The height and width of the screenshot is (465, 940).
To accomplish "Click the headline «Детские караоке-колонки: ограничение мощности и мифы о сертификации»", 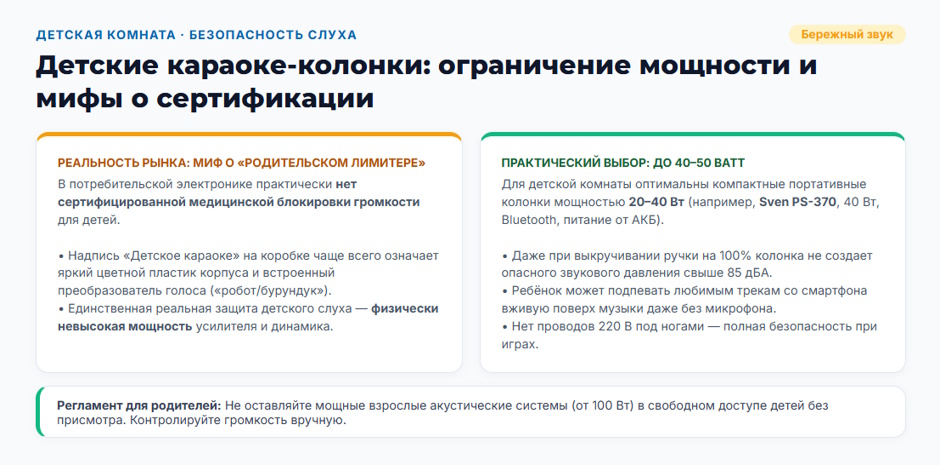I will tap(426, 82).
